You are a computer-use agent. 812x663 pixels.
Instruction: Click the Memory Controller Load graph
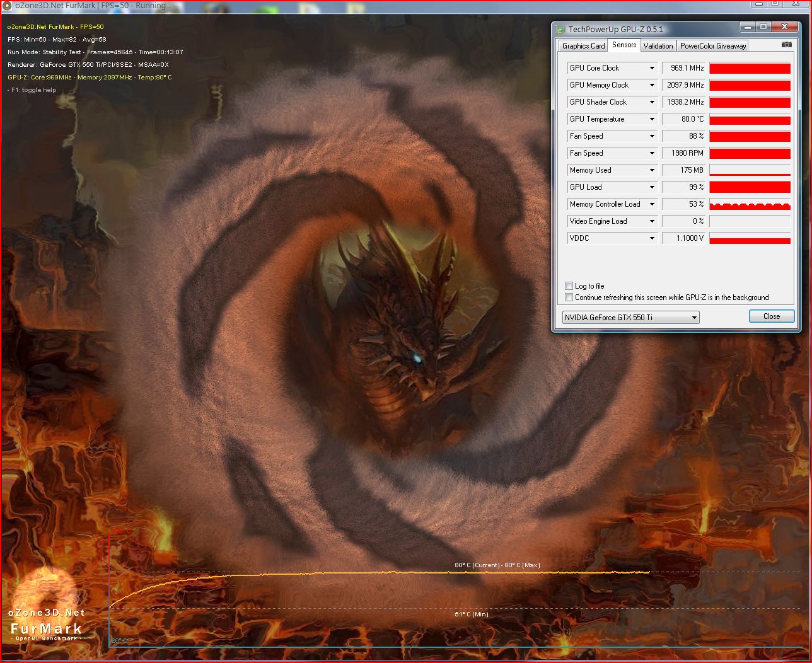coord(750,204)
